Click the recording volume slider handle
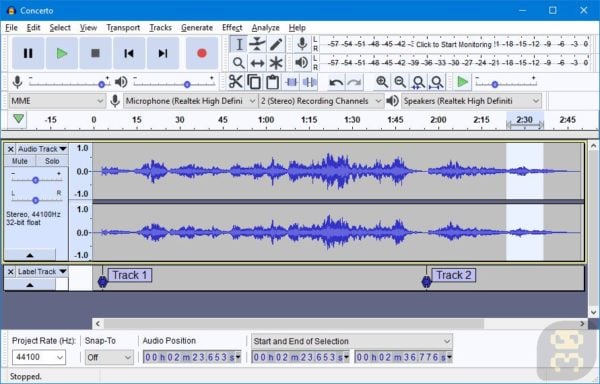Viewport: 600px width, 384px height. pos(101,85)
